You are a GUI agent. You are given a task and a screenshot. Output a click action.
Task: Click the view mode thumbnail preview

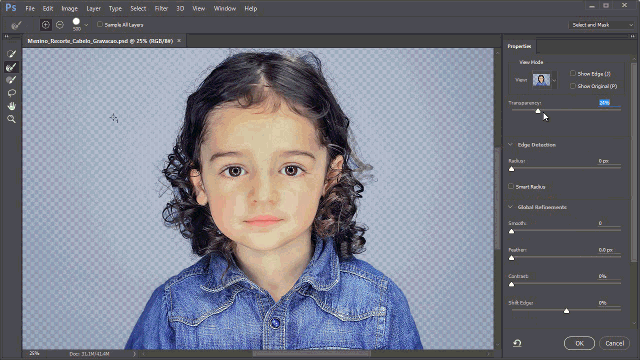[541, 80]
